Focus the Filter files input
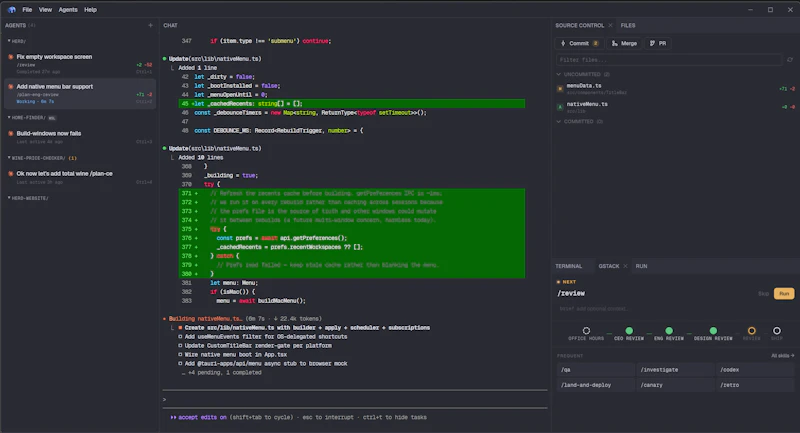 669,60
